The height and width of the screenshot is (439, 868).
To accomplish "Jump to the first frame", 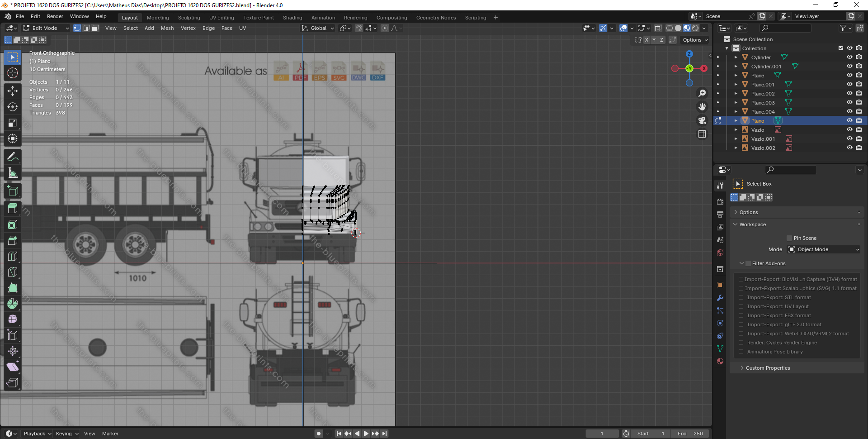I will (339, 434).
